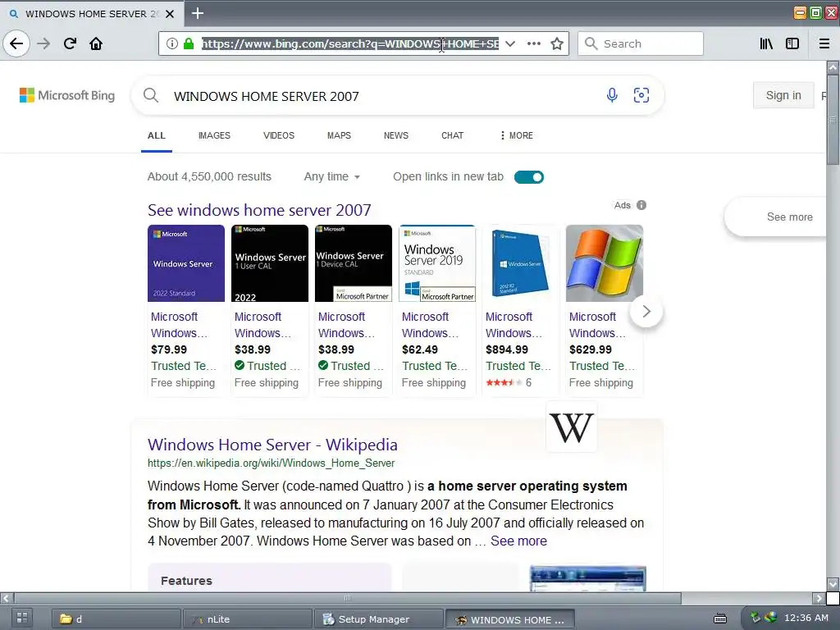The height and width of the screenshot is (630, 840).
Task: Switch to the nLite taskbar window
Action: tap(248, 619)
